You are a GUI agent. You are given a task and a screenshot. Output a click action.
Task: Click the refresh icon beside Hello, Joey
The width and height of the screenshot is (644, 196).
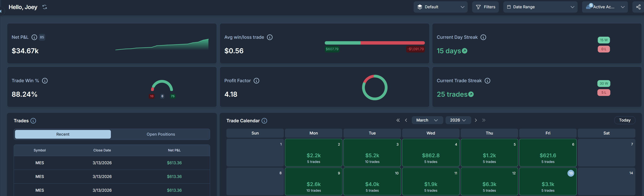[45, 7]
